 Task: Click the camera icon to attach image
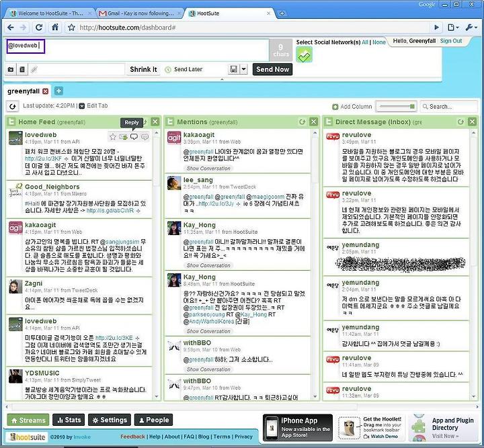11,69
